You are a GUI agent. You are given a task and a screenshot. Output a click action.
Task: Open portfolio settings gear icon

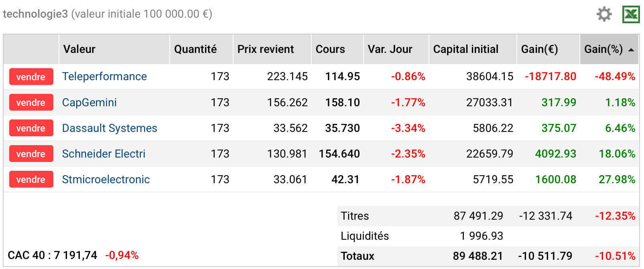tap(604, 14)
